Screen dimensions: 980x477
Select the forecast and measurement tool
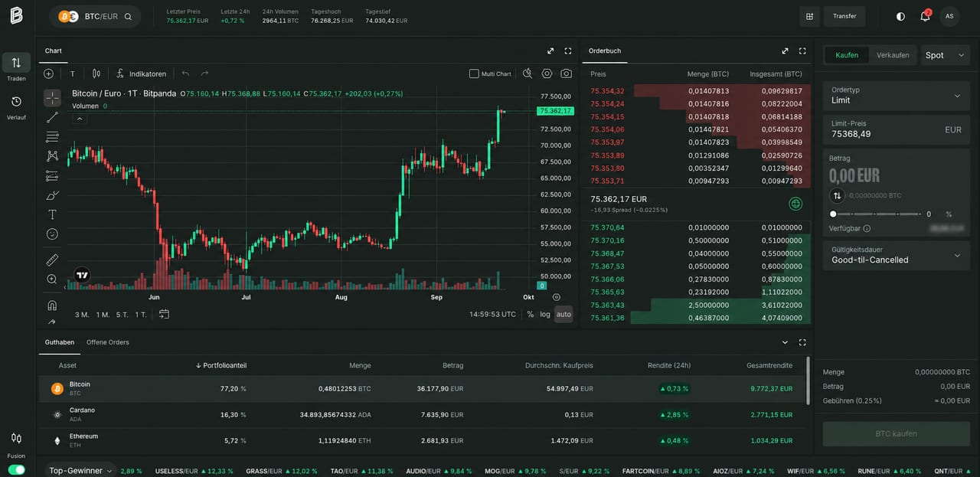[52, 176]
